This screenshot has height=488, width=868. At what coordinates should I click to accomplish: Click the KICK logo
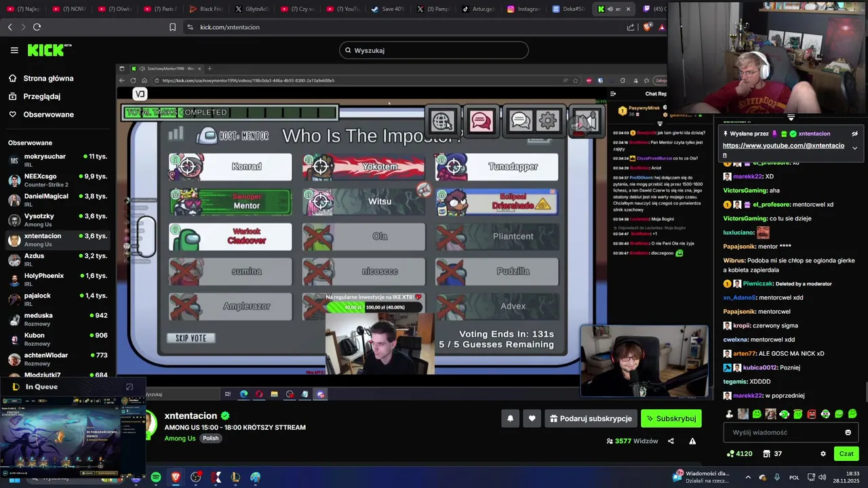click(49, 50)
